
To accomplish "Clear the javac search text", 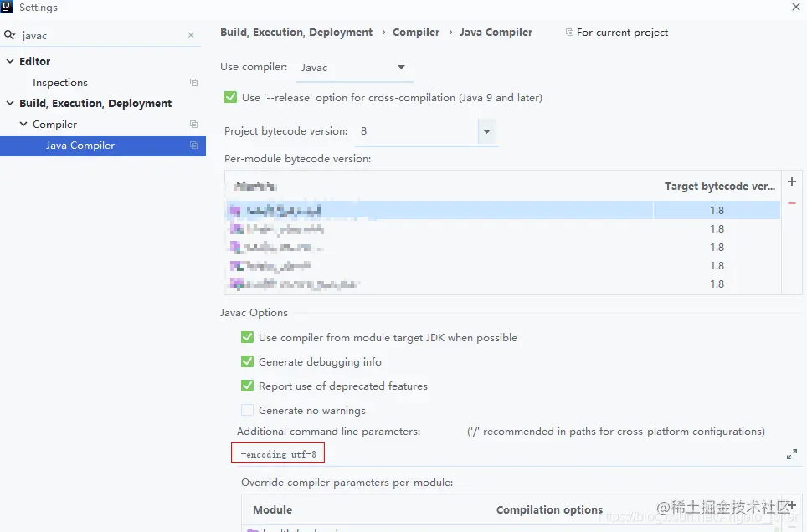I will 191,35.
